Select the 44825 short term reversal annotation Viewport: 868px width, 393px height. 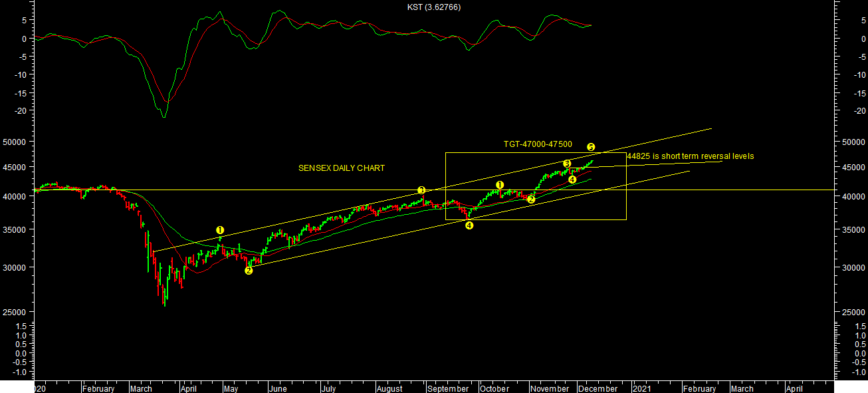tap(690, 156)
